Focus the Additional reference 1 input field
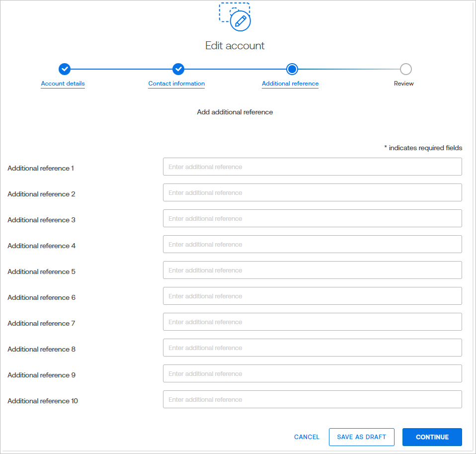Image resolution: width=476 pixels, height=454 pixels. point(312,167)
